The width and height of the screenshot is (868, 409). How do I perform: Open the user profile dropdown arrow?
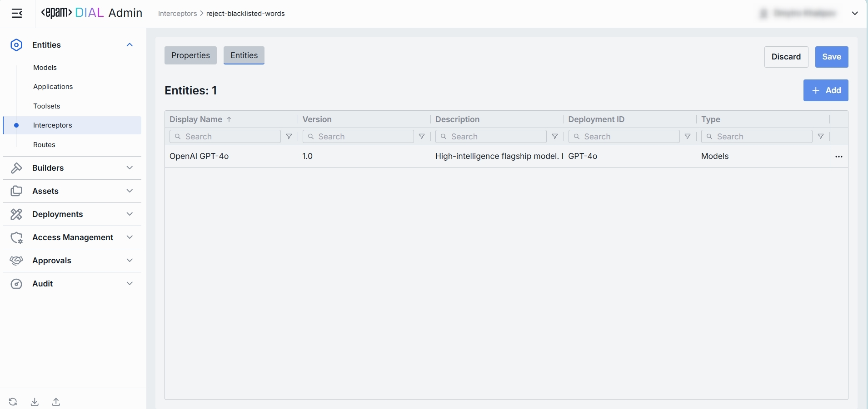(x=855, y=13)
